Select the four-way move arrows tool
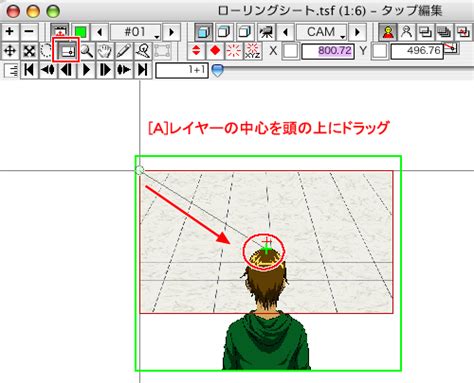This screenshot has width=474, height=383. tap(10, 51)
